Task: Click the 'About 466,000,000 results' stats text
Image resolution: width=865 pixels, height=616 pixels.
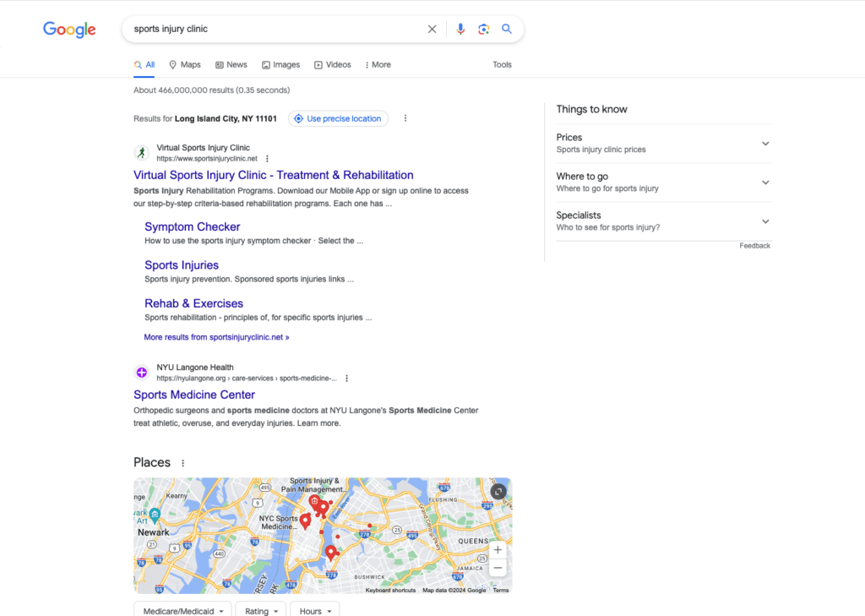Action: click(x=212, y=90)
